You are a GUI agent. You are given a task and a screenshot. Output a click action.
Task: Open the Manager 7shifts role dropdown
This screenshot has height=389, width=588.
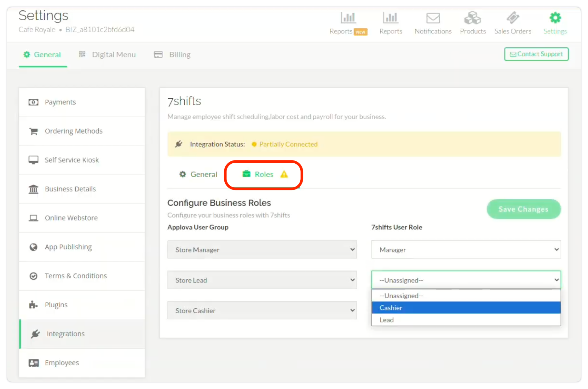[x=466, y=249]
